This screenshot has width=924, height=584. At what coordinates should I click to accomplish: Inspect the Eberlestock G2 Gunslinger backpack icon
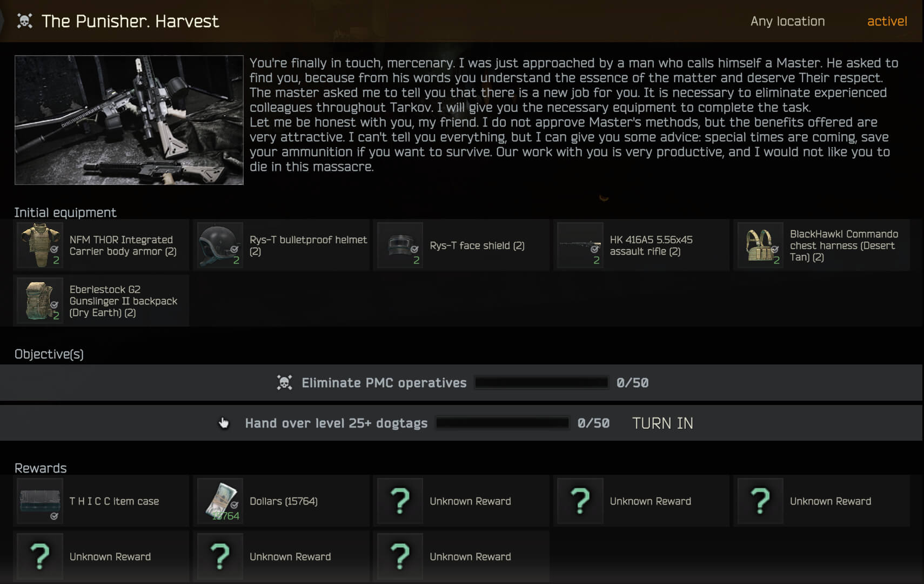click(40, 301)
